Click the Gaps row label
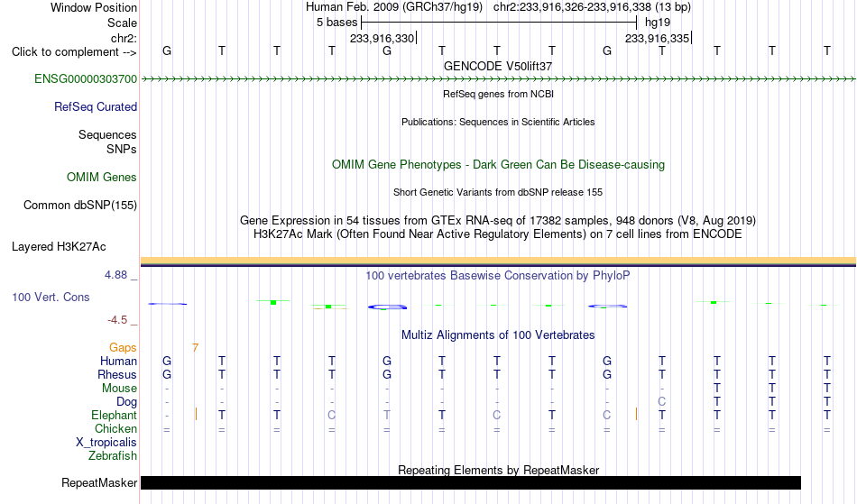 pyautogui.click(x=123, y=347)
